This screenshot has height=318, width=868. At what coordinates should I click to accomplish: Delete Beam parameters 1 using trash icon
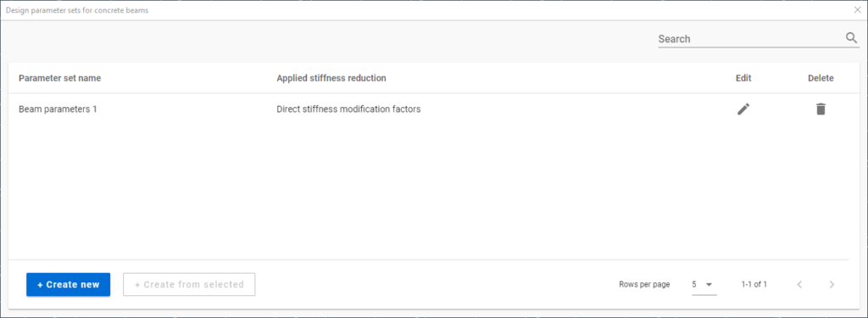pyautogui.click(x=821, y=109)
